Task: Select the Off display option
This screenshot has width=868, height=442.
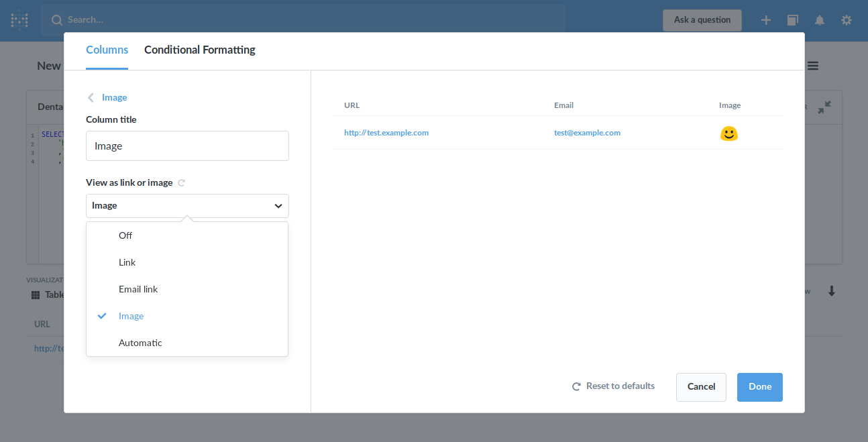Action: [x=125, y=235]
